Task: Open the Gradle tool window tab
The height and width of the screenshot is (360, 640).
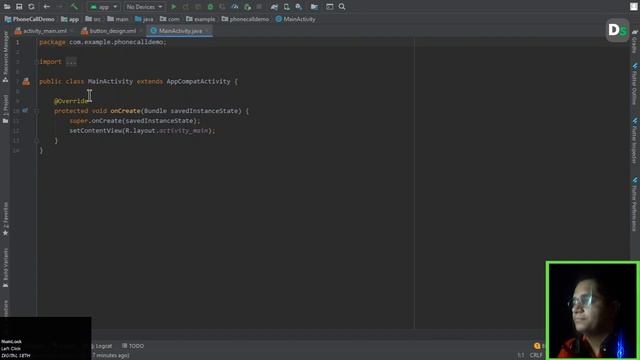Action: [635, 41]
